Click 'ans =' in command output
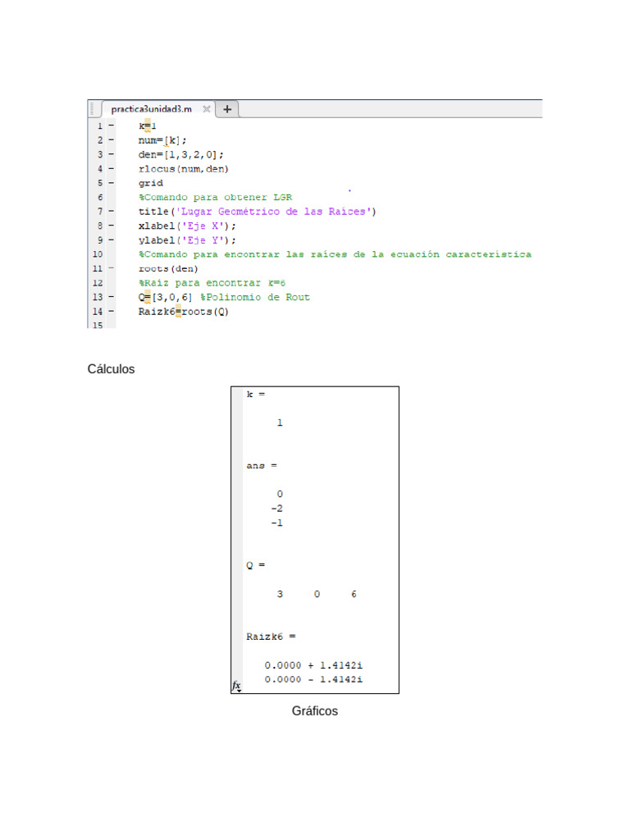 262,466
